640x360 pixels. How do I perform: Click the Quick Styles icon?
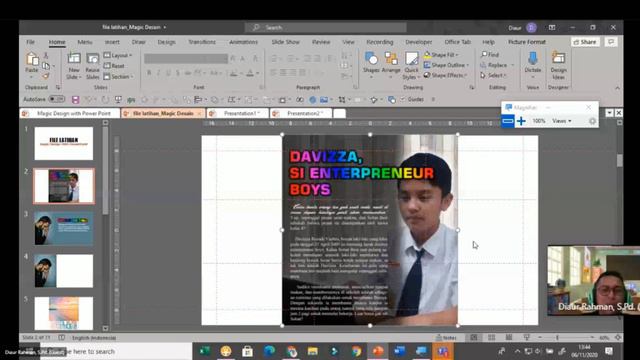[x=411, y=59]
